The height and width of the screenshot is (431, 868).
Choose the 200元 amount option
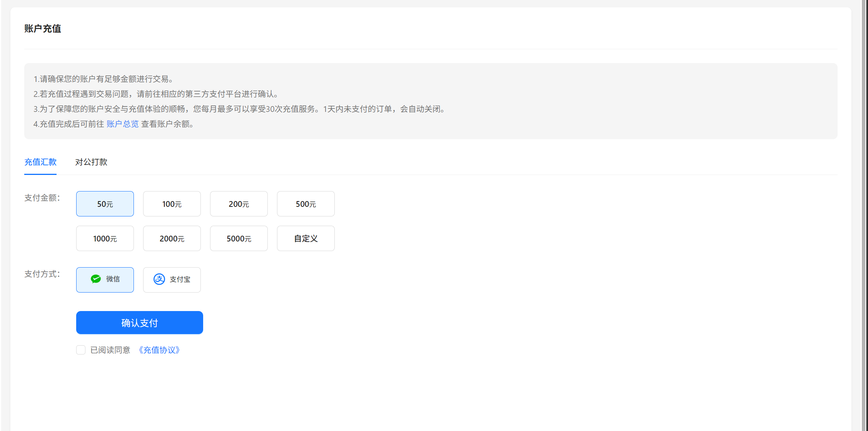coord(239,204)
